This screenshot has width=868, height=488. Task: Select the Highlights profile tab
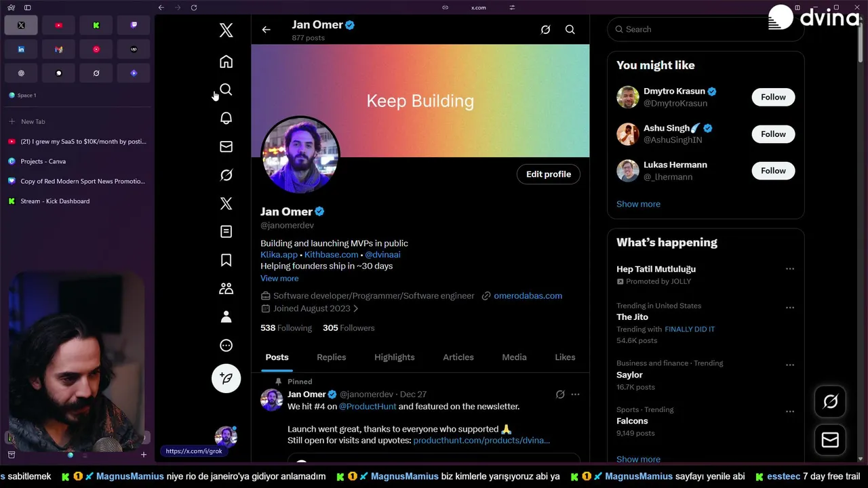click(395, 357)
